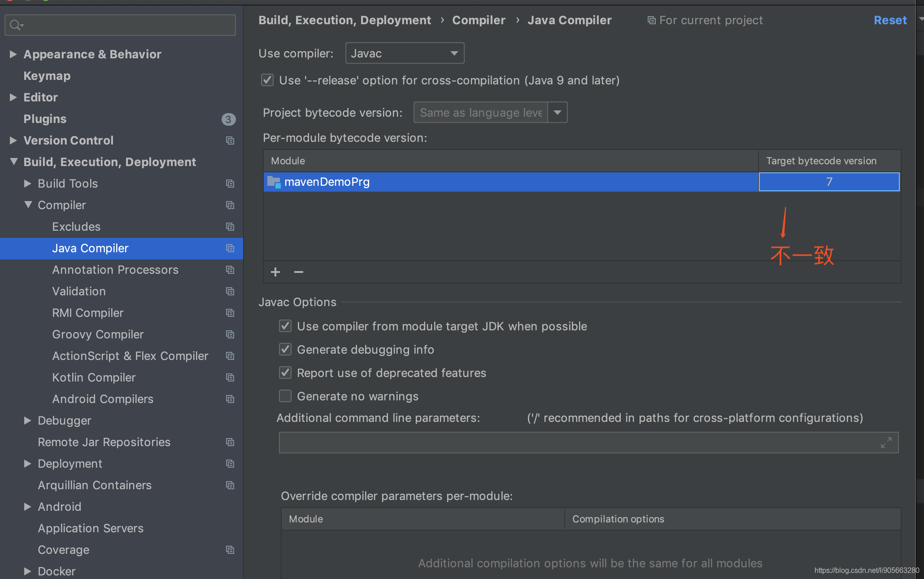Expand Appearance & Behavior tree node
Viewport: 924px width, 579px height.
point(13,54)
